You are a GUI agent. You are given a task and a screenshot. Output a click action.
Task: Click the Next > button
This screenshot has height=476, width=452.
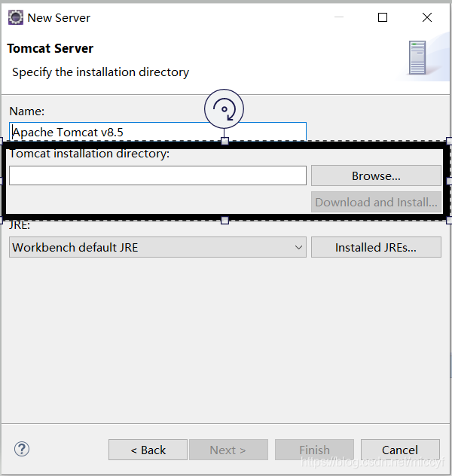click(x=228, y=450)
